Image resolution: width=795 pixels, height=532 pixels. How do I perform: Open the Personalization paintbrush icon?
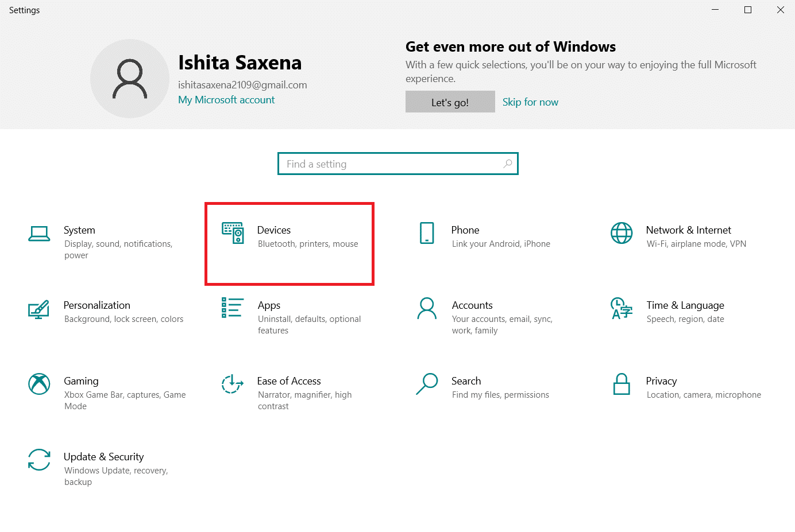point(39,309)
